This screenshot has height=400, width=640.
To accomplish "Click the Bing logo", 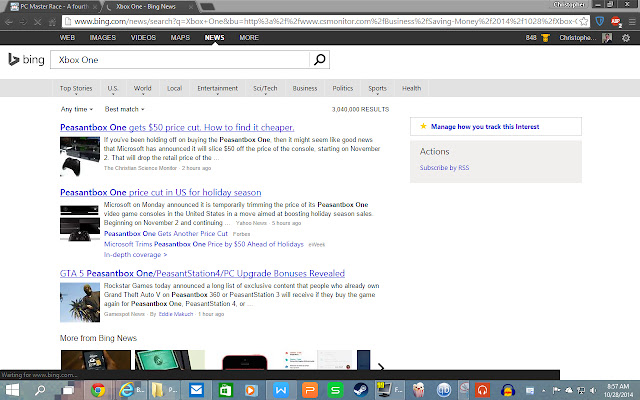I will [26, 60].
